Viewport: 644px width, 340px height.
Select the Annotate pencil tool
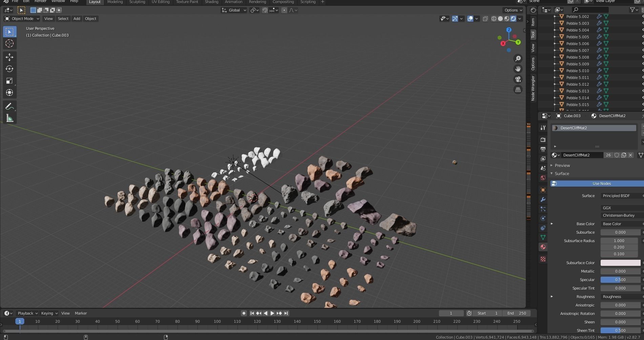coord(9,106)
